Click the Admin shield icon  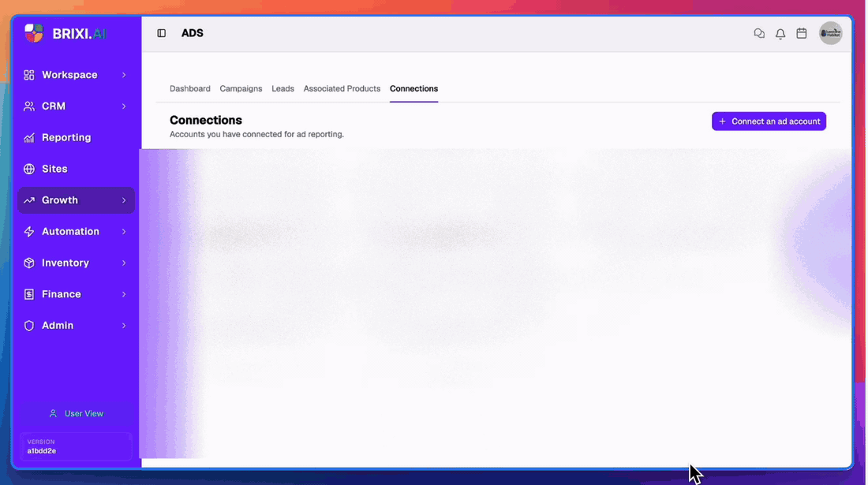click(28, 326)
